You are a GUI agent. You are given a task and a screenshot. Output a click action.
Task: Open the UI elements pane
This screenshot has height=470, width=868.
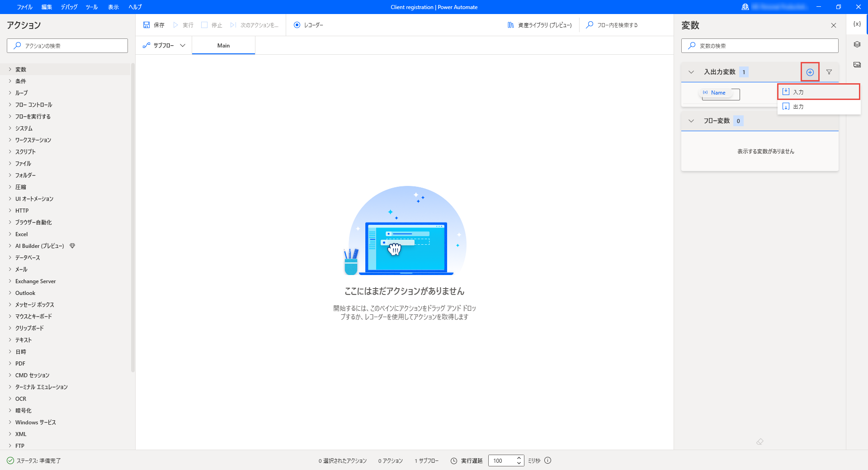click(856, 44)
